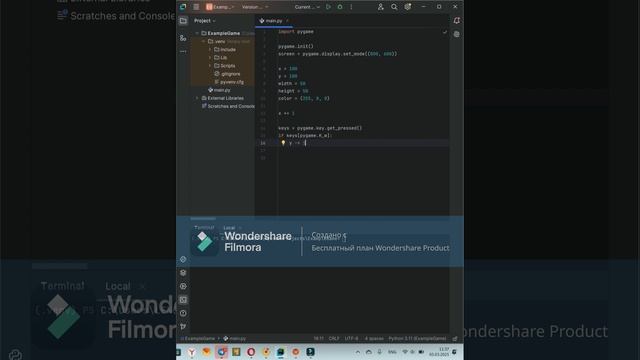This screenshot has height=360, width=640.
Task: Open Search Everywhere magnifier
Action: 394,7
